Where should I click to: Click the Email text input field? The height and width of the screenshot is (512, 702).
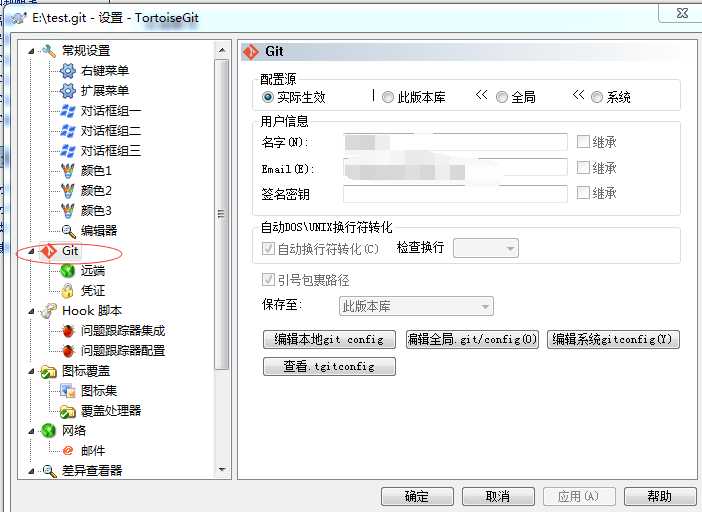click(455, 168)
